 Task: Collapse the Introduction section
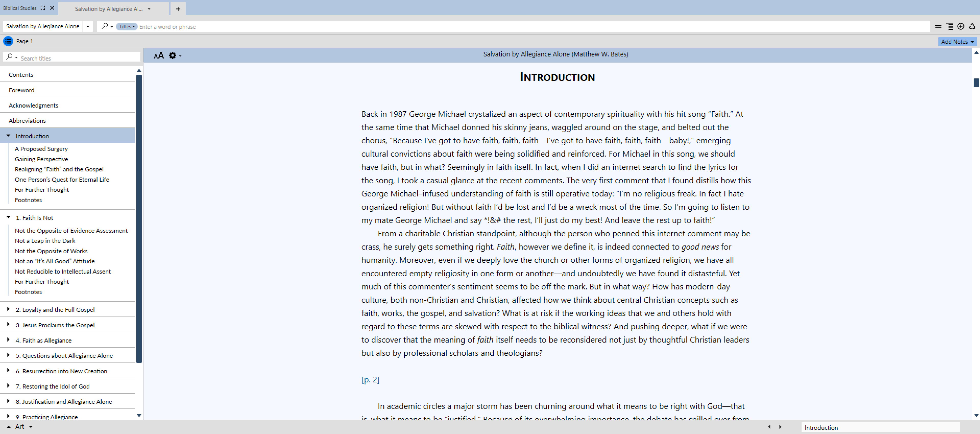[x=8, y=136]
